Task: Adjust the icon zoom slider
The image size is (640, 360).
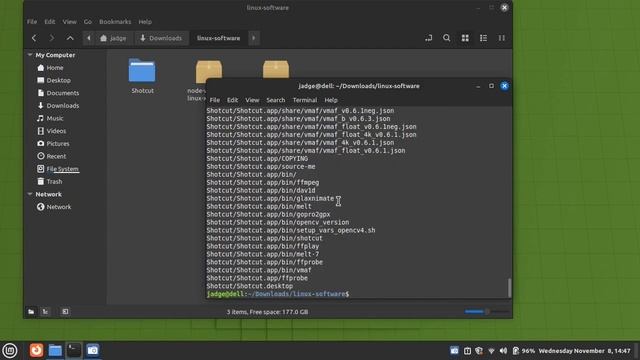Action: 486,312
